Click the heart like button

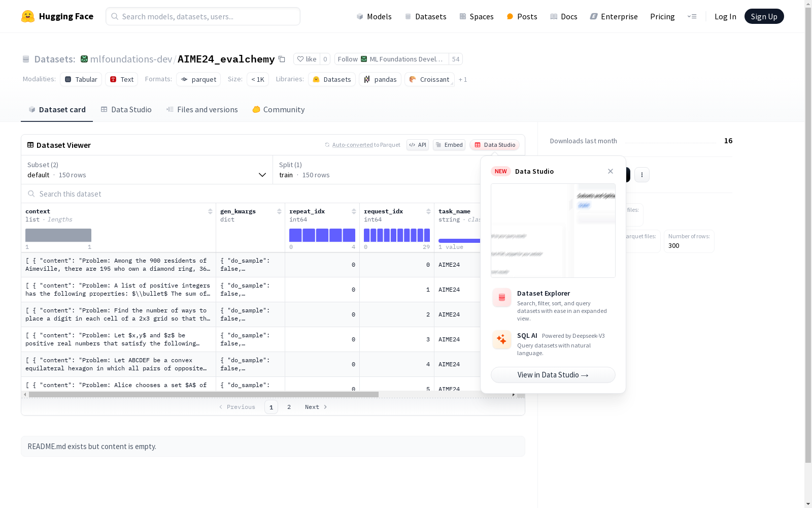307,59
